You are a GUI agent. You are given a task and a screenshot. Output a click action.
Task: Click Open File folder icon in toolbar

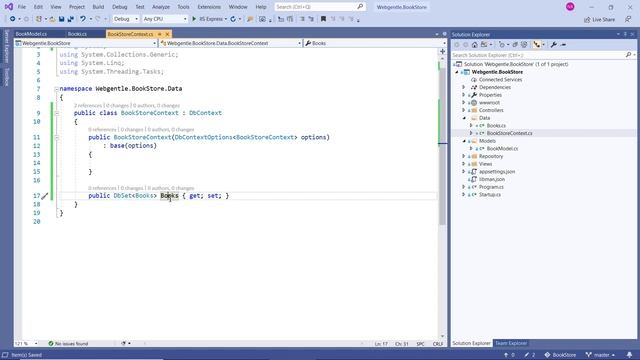tap(52, 19)
